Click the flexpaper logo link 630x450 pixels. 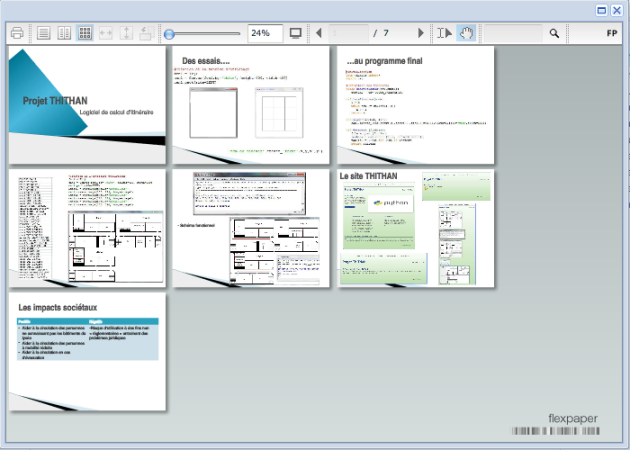[573, 419]
